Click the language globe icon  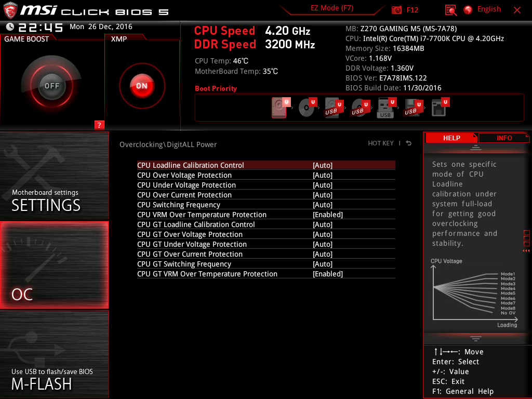point(468,10)
